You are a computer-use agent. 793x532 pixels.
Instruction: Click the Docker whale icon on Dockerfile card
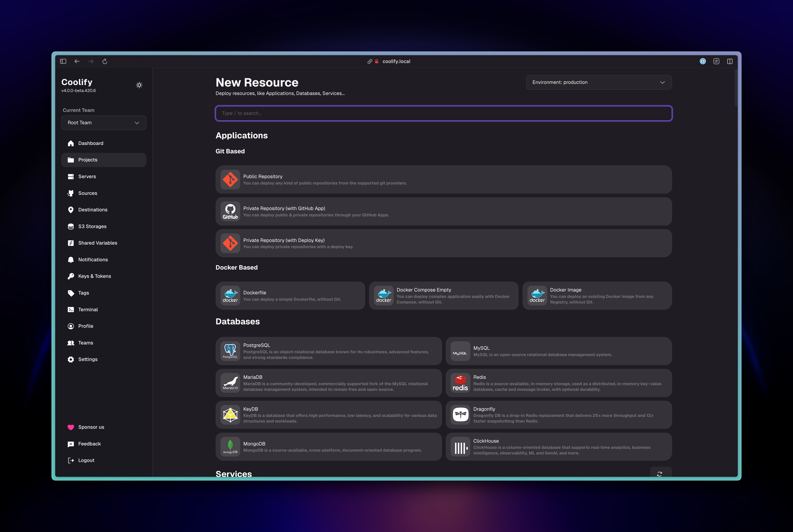point(230,295)
